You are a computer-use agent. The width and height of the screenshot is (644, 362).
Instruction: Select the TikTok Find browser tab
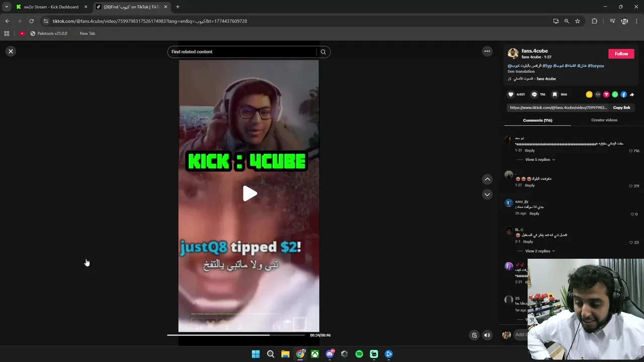pos(131,7)
